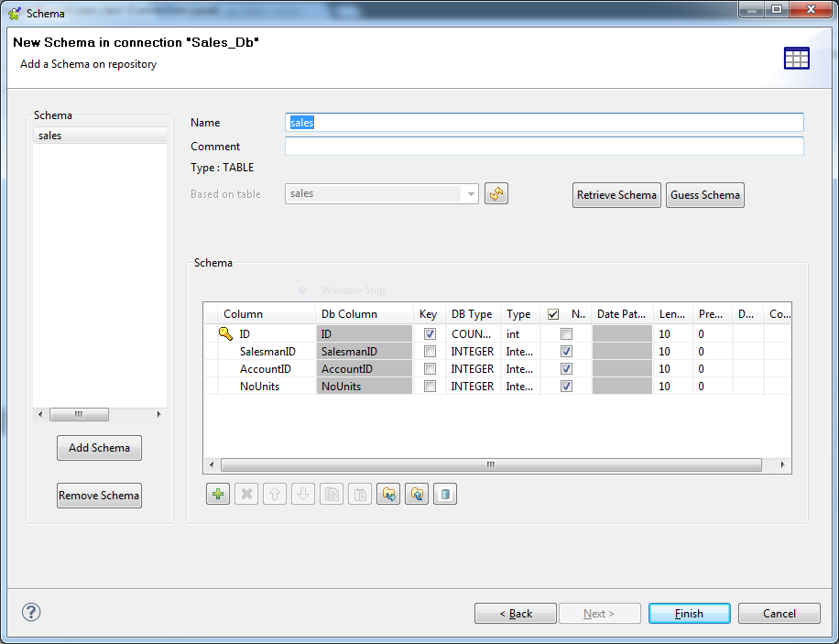
Task: Export schema to file folder icon
Action: [x=416, y=494]
